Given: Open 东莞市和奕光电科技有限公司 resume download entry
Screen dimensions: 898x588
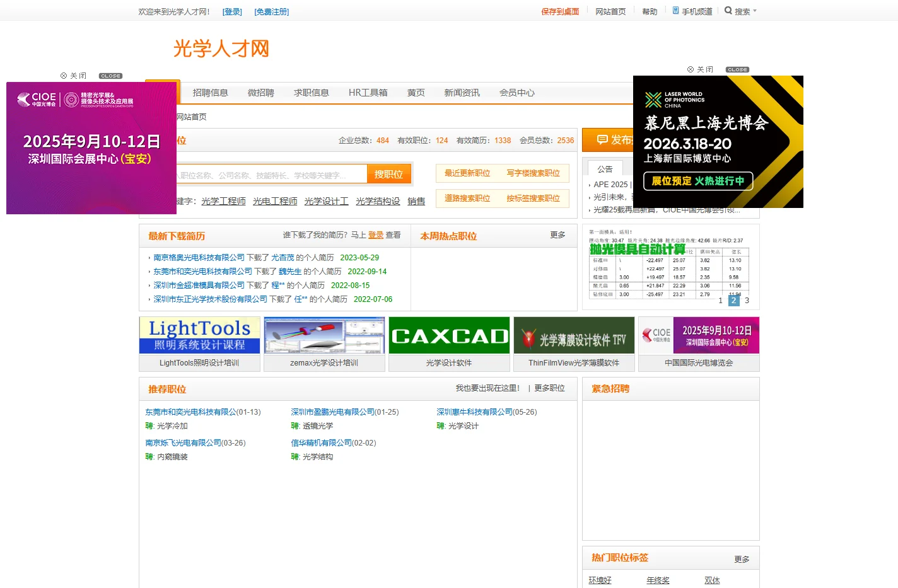Looking at the screenshot, I should pos(202,272).
